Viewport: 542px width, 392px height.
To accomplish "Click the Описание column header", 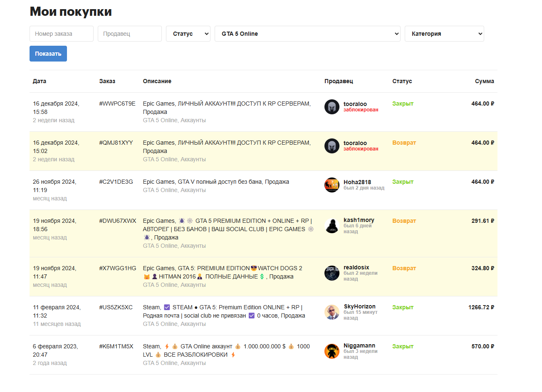I will click(157, 81).
